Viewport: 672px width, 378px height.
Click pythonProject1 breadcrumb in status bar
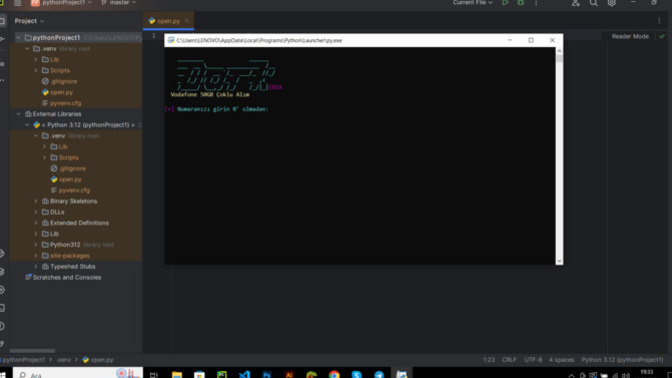point(23,360)
